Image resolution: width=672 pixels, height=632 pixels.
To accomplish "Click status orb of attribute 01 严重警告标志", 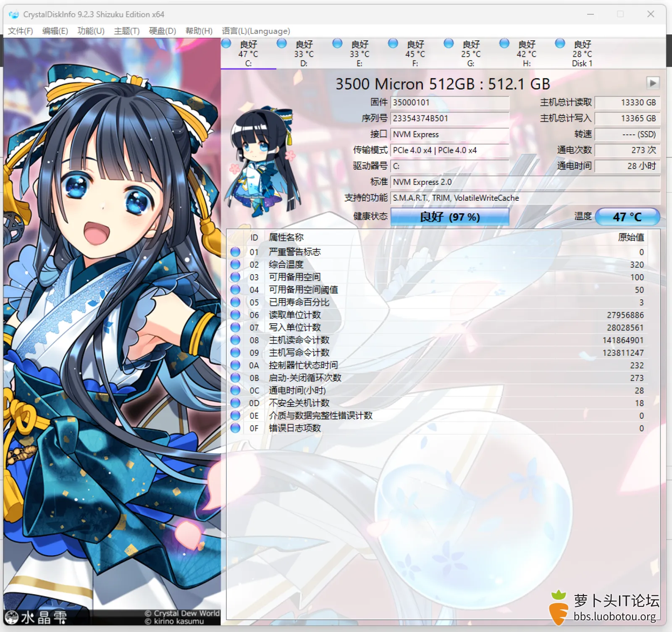I will tap(236, 252).
